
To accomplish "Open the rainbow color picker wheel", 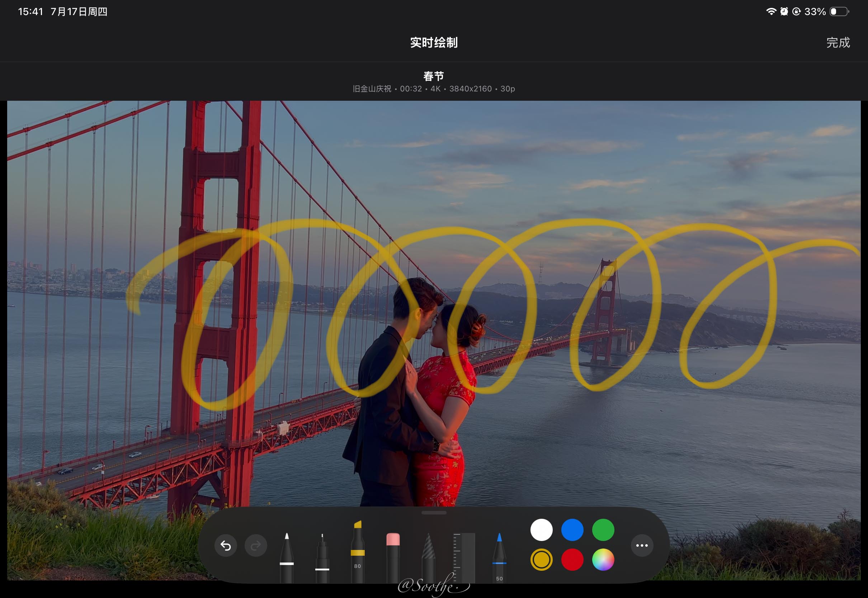I will (x=603, y=560).
